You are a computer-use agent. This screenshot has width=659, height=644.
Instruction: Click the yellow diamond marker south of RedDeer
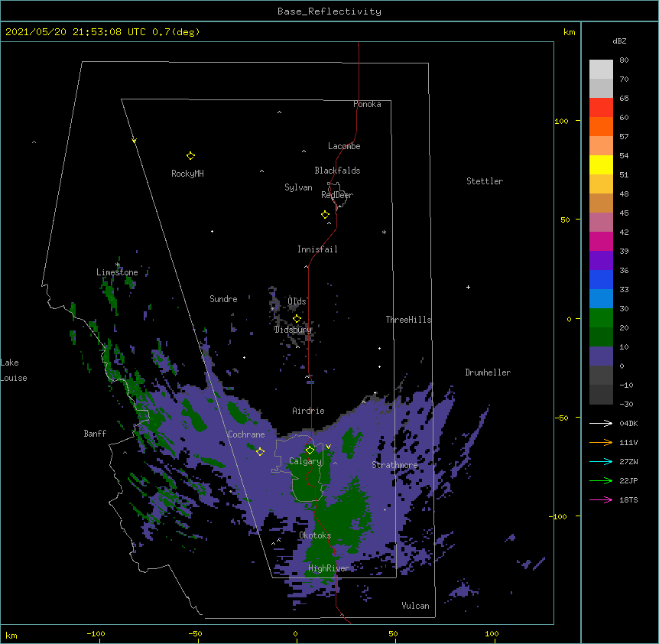coord(326,215)
